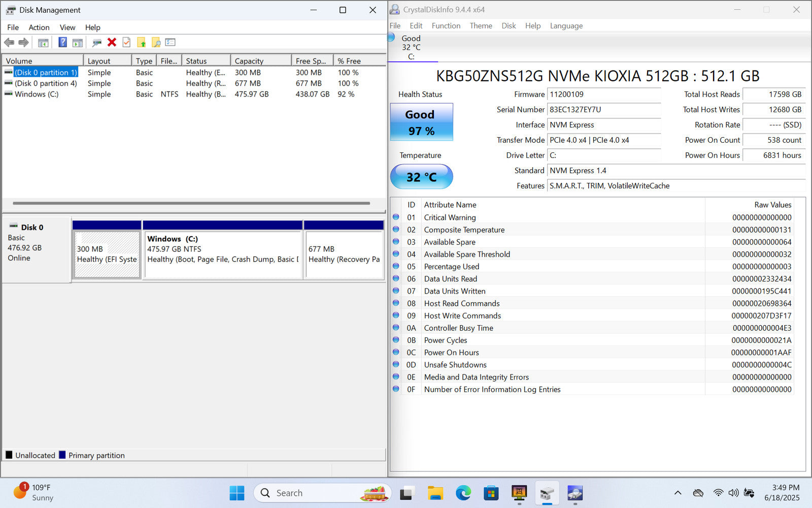The height and width of the screenshot is (508, 812).
Task: Open the Action menu in Disk Management
Action: (39, 27)
